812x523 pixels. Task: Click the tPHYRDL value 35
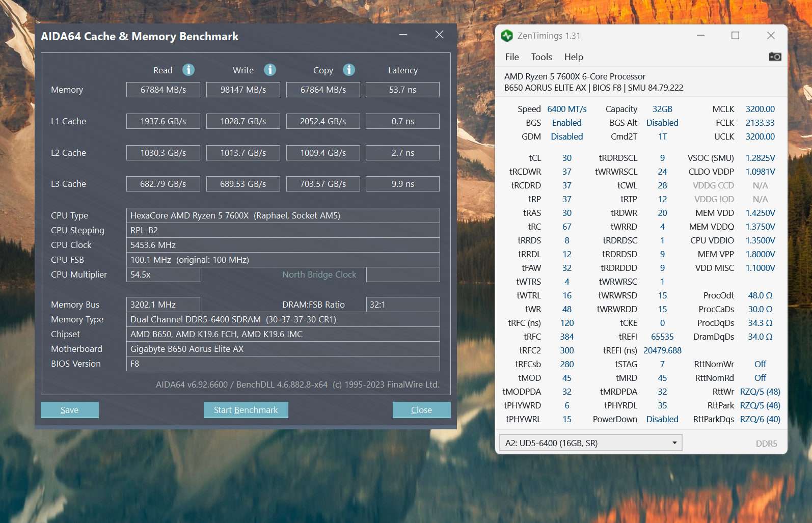pyautogui.click(x=662, y=405)
